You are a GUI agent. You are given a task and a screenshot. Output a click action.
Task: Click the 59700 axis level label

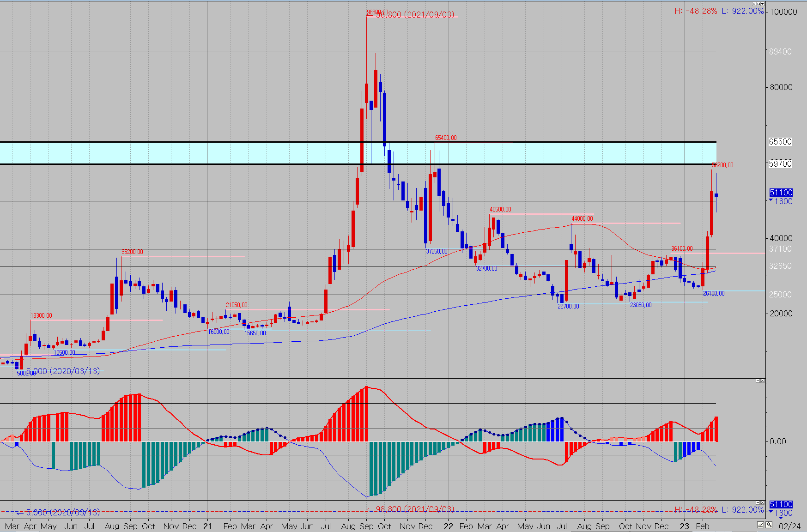pyautogui.click(x=780, y=163)
